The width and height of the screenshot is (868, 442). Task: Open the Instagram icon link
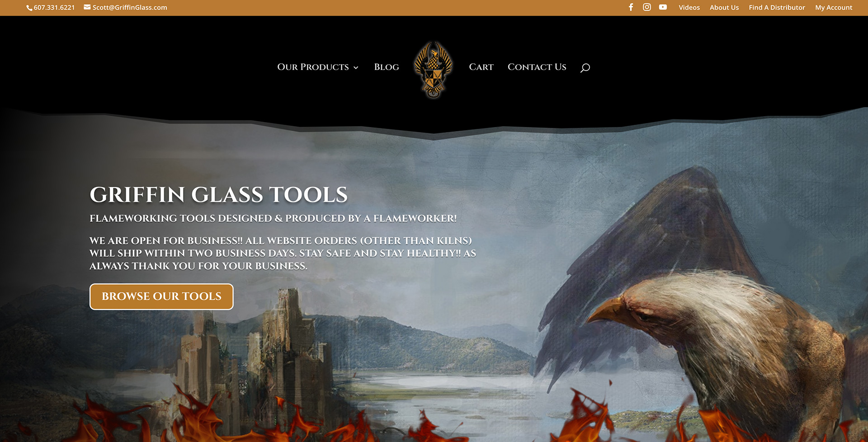(647, 7)
